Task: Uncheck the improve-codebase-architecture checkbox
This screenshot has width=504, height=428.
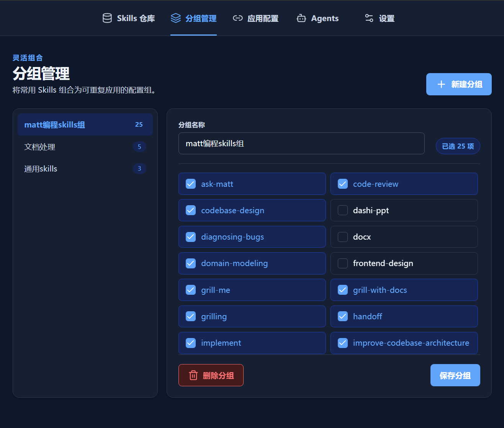Action: (x=343, y=343)
